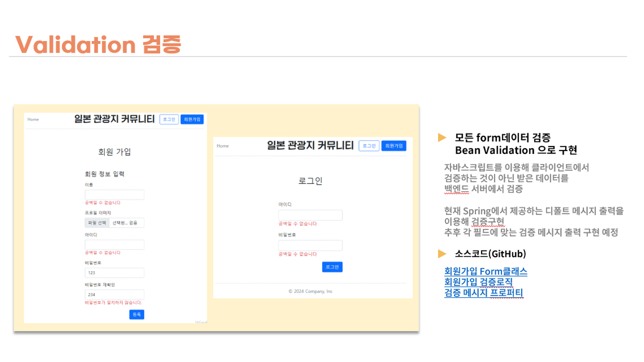Click the 파일 선택 file chooser button
Viewport: 644px width, 362px height.
click(x=97, y=223)
